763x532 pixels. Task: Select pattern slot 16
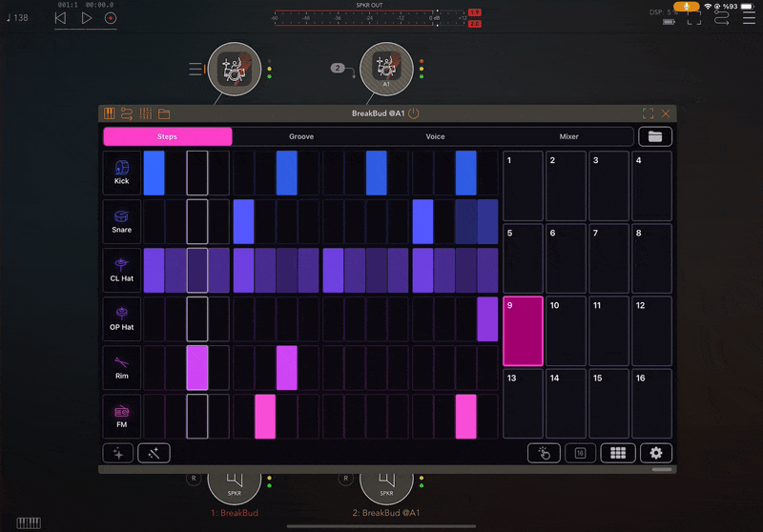(652, 403)
